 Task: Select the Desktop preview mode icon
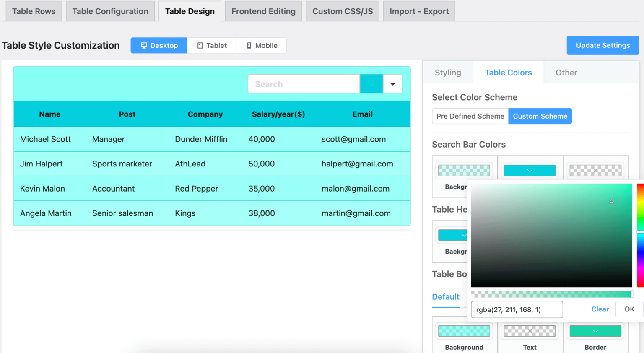pos(158,45)
